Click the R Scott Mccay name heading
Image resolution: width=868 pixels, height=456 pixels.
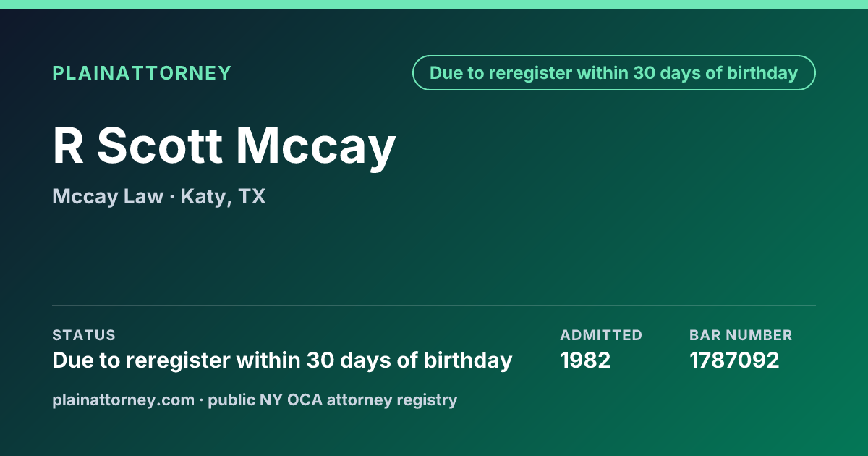tap(224, 146)
